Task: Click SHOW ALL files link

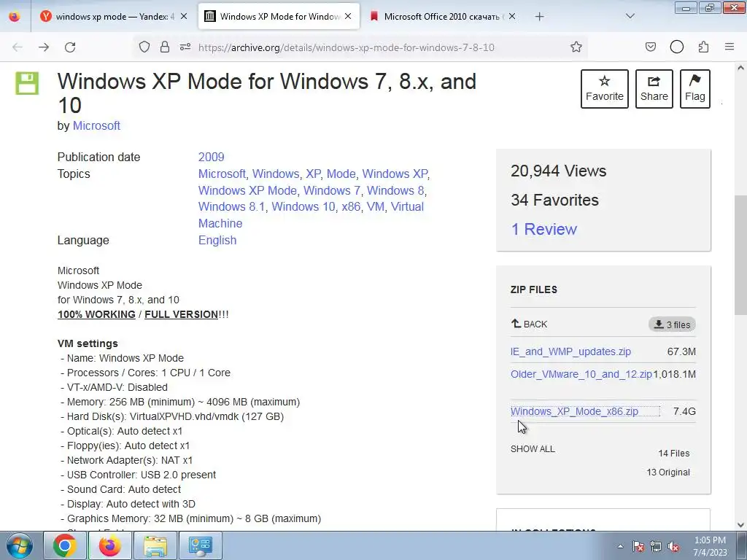Action: tap(533, 449)
